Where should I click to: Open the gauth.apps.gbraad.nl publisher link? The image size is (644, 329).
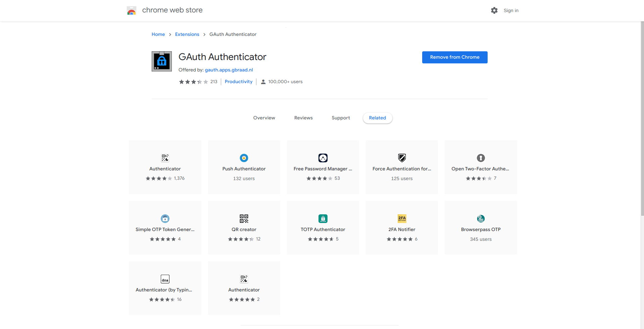pyautogui.click(x=229, y=70)
